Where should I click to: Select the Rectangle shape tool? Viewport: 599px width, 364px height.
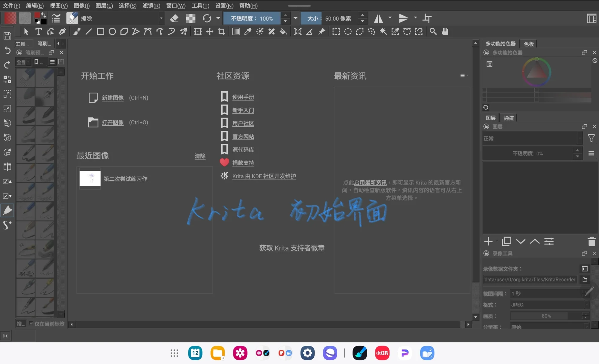[101, 32]
